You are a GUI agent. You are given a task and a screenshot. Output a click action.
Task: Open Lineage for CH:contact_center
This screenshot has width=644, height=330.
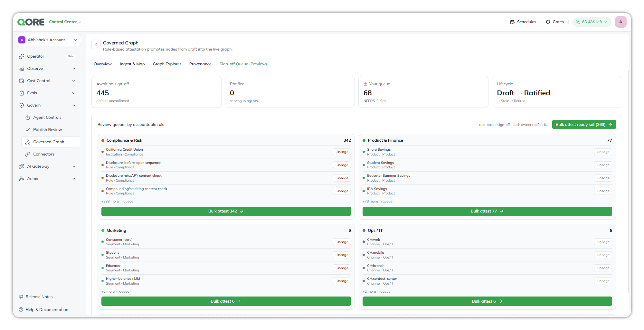coord(603,281)
